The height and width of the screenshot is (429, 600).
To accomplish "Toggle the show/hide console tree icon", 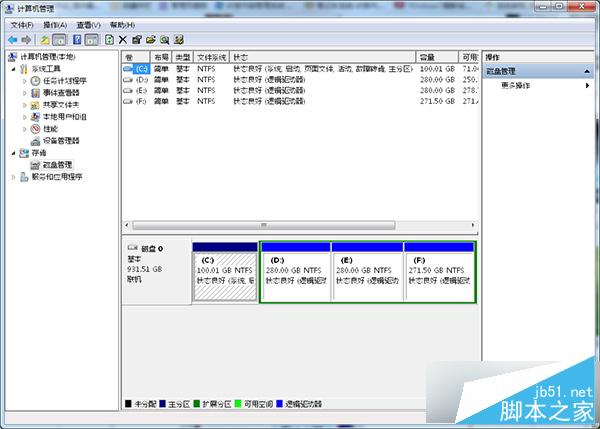I will click(x=59, y=40).
